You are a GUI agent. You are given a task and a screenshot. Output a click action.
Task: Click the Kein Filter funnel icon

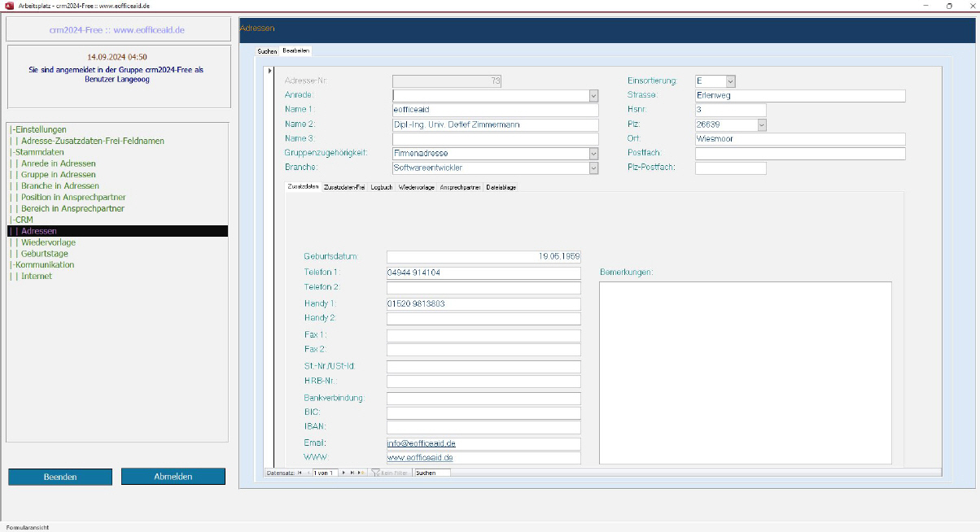coord(376,473)
